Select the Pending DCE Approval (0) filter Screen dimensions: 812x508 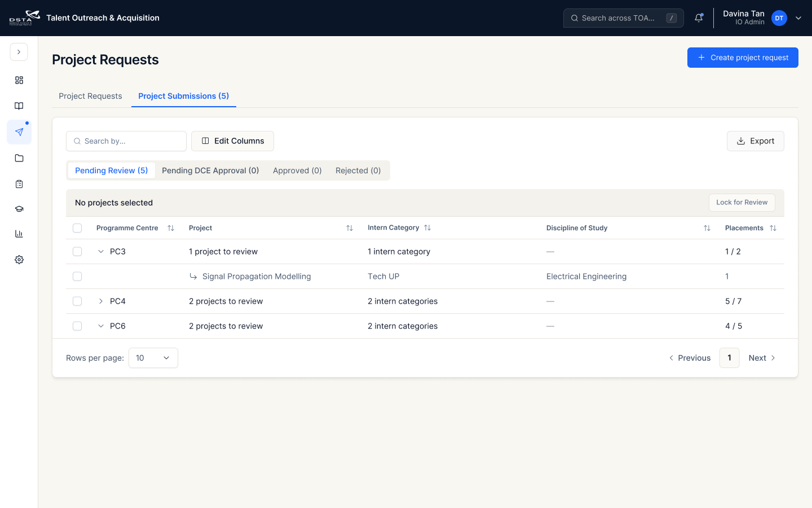click(210, 170)
